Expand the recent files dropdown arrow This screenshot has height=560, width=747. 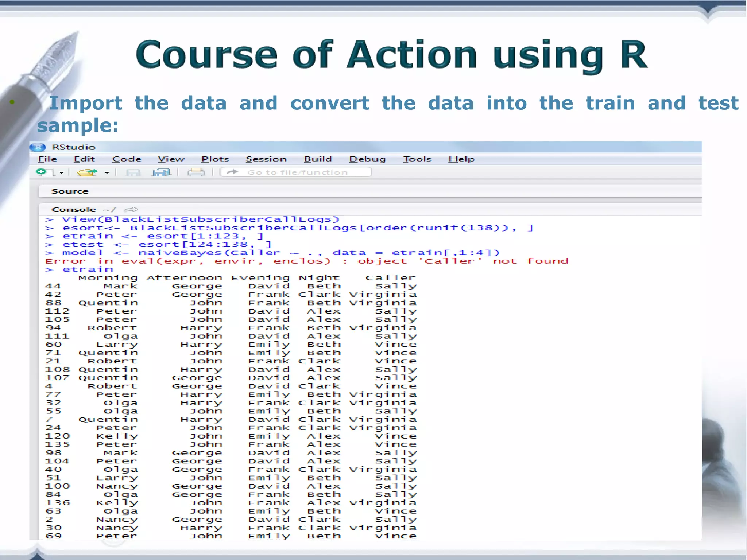coord(107,173)
